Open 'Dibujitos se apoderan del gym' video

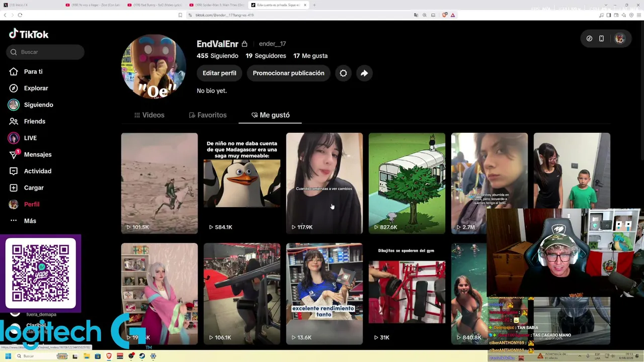407,294
